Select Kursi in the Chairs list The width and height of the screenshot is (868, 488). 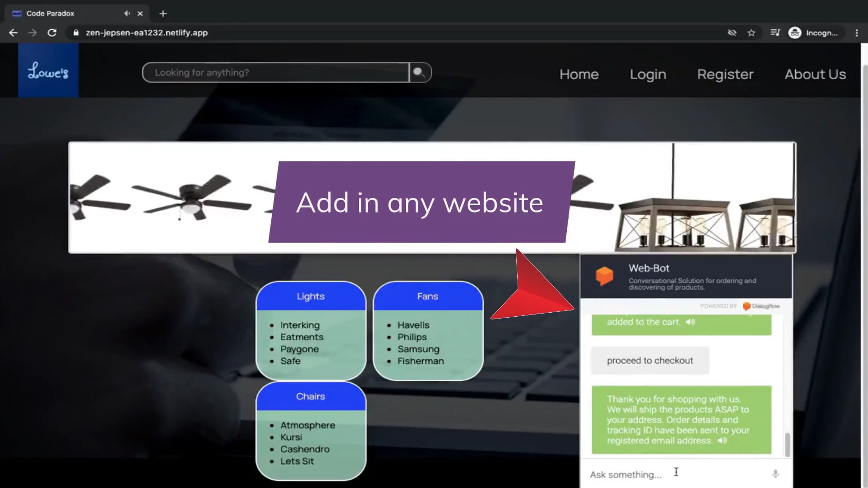(291, 437)
